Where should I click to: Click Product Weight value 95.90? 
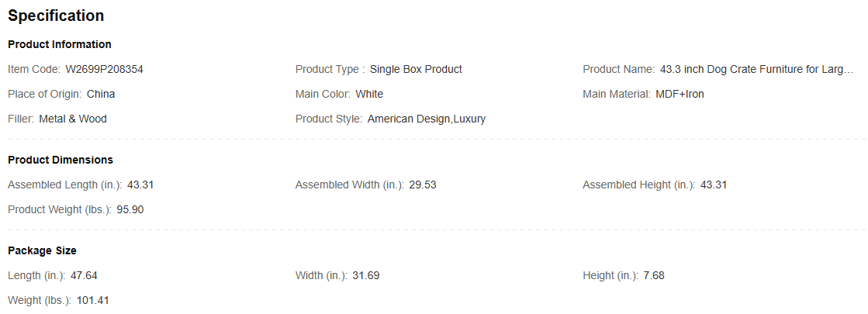tap(130, 209)
